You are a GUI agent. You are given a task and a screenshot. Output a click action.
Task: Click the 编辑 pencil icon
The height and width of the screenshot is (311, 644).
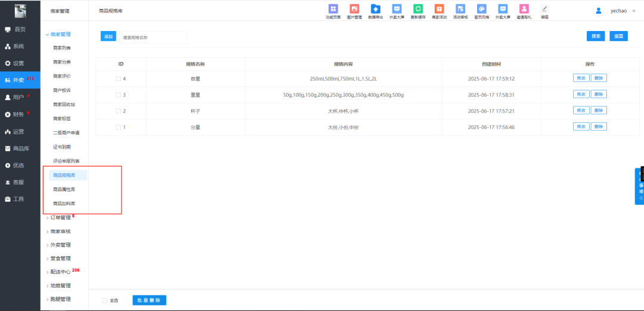tap(544, 9)
